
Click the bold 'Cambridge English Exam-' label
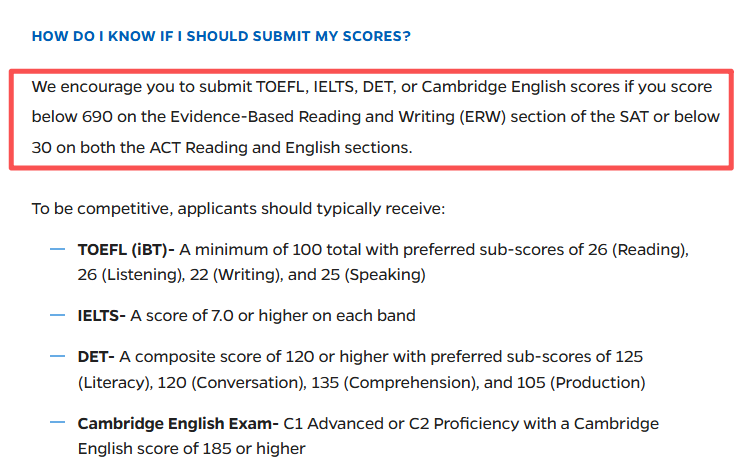click(x=178, y=423)
